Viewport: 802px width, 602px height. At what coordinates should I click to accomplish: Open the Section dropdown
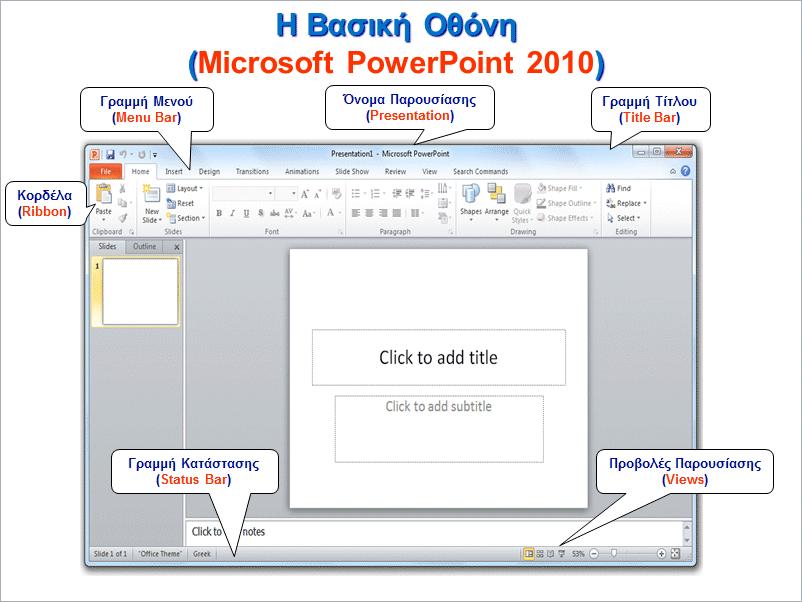click(186, 218)
